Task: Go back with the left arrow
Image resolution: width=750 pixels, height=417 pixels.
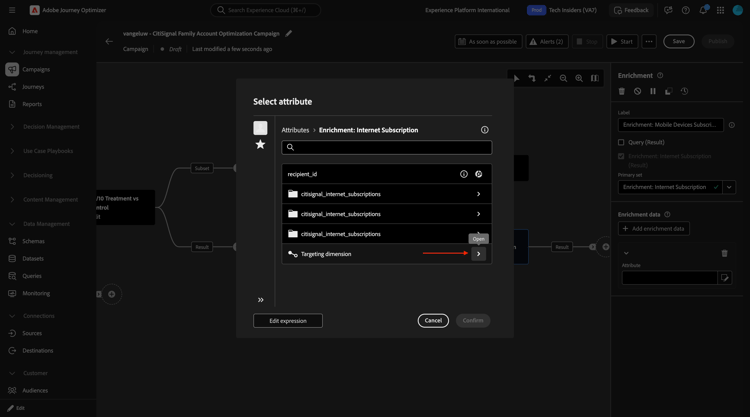Action: pos(109,41)
